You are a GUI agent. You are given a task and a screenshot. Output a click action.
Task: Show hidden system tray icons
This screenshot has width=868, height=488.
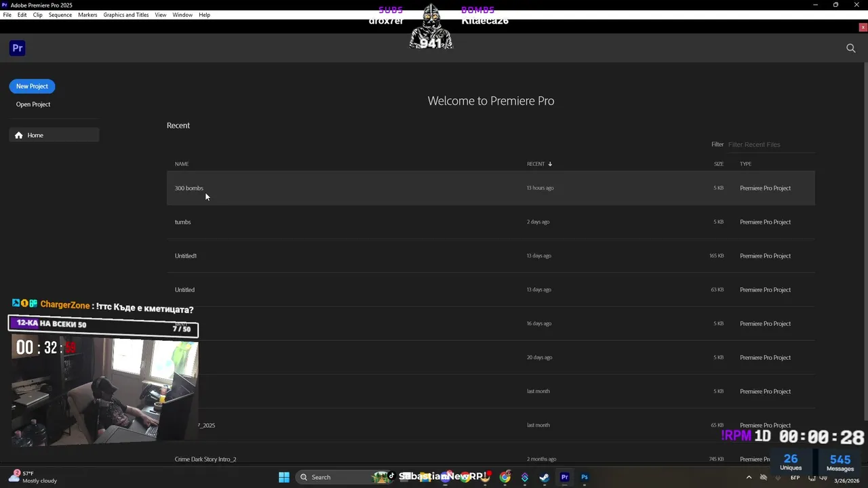pyautogui.click(x=749, y=477)
